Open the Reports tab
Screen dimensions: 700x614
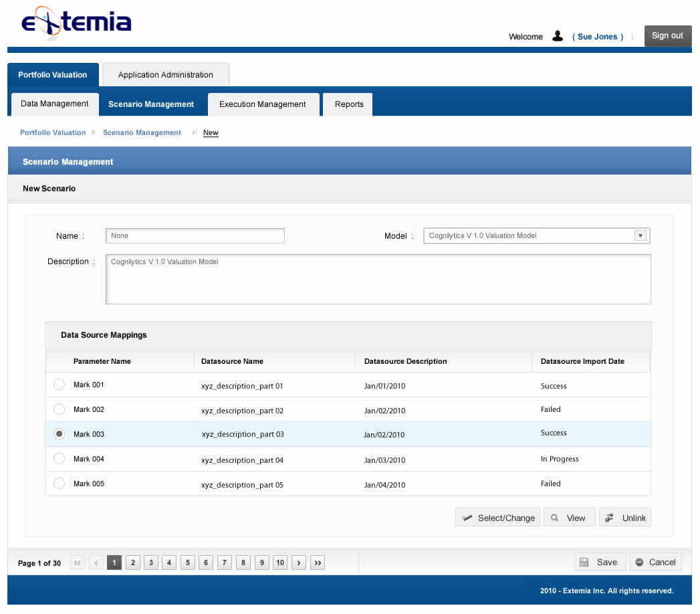coord(348,104)
